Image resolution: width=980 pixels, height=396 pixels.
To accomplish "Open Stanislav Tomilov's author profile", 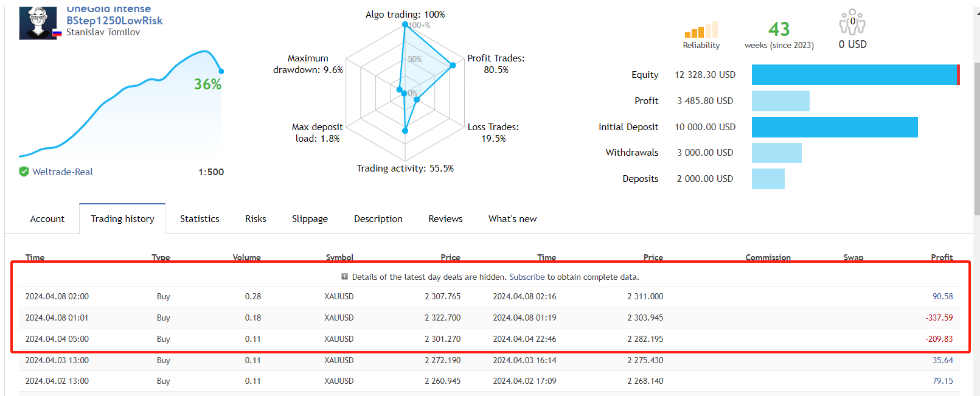I will pos(103,32).
